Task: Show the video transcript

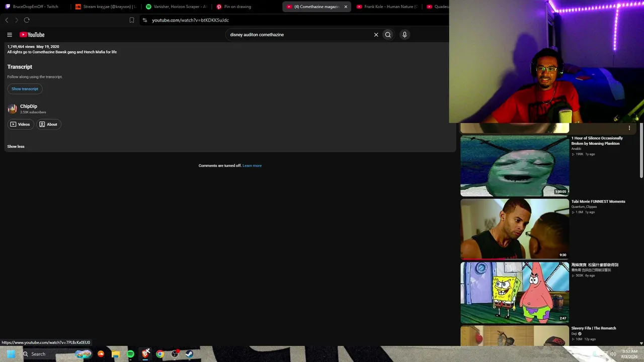Action: (25, 89)
